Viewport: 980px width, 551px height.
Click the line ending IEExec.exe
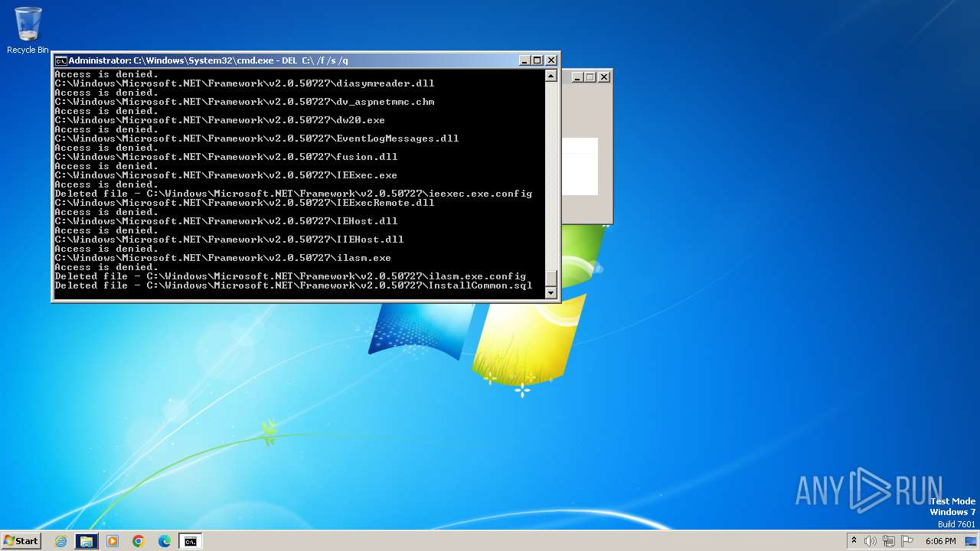(x=226, y=175)
